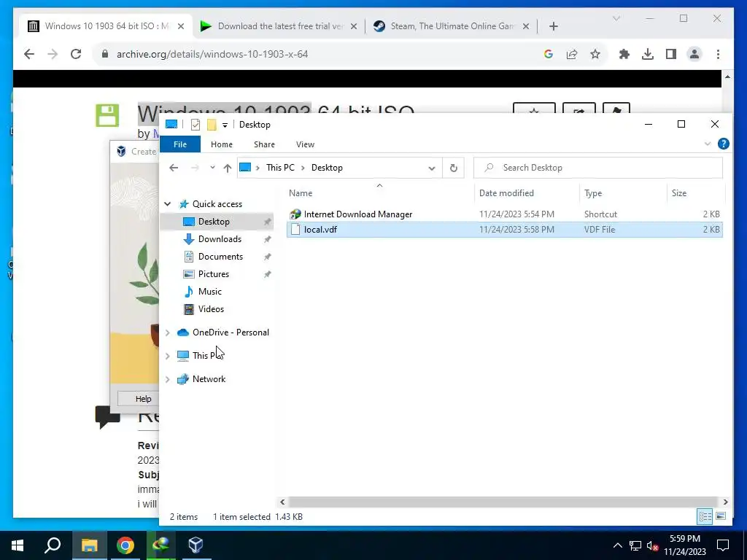747x560 pixels.
Task: Select Downloads in Quick access
Action: 220,239
